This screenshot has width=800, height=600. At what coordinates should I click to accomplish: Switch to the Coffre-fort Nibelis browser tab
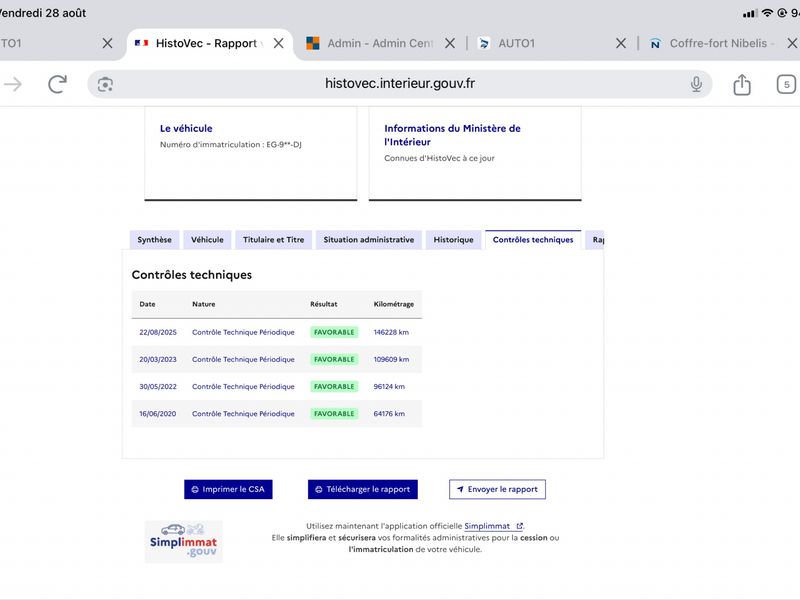coord(712,43)
